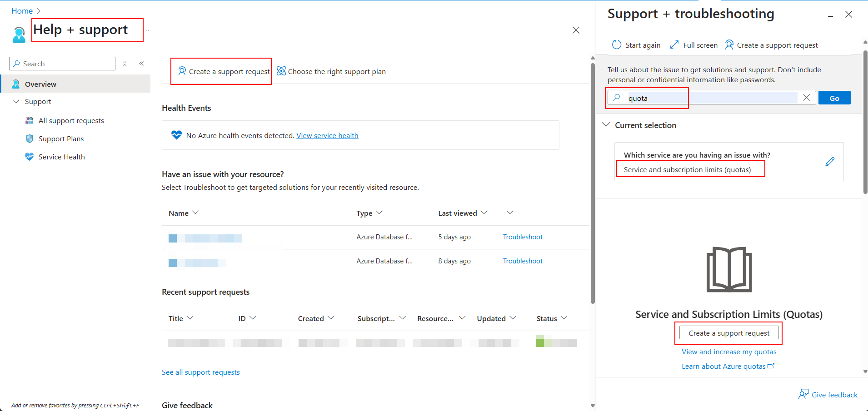
Task: Open View and increase my quotas link
Action: [729, 352]
